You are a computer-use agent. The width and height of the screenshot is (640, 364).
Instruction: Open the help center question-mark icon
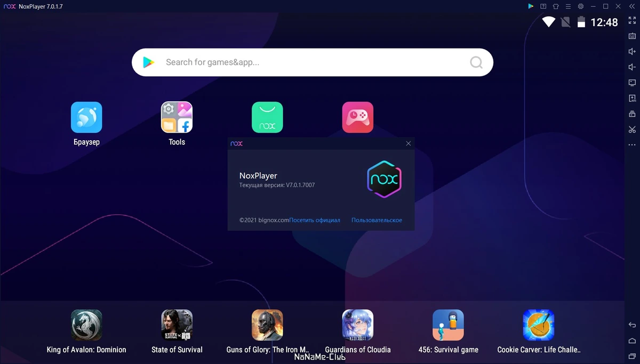[543, 6]
